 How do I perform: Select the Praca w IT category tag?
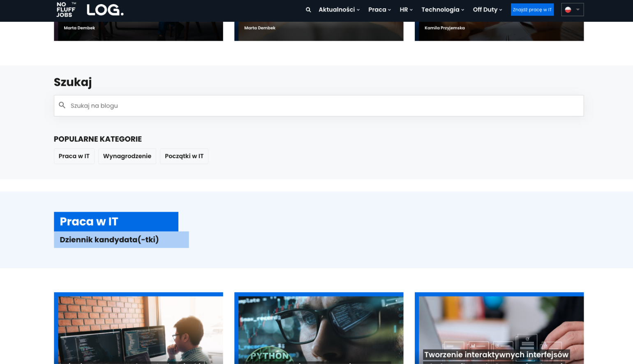point(74,156)
